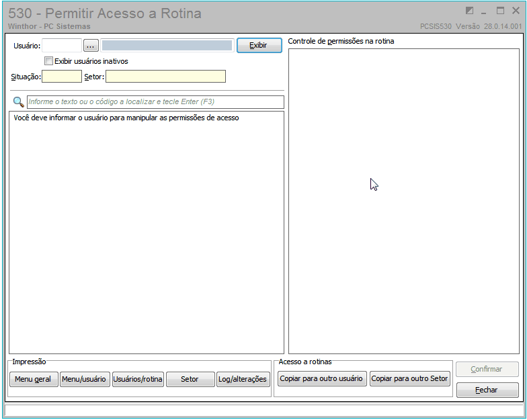This screenshot has width=527, height=420.
Task: Click the Confirmar button
Action: coord(487,369)
